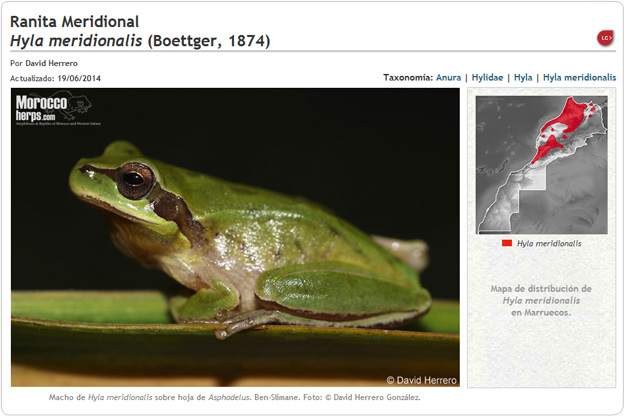Image resolution: width=624 pixels, height=416 pixels.
Task: Click the Ranita Meridional title
Action: tap(74, 21)
